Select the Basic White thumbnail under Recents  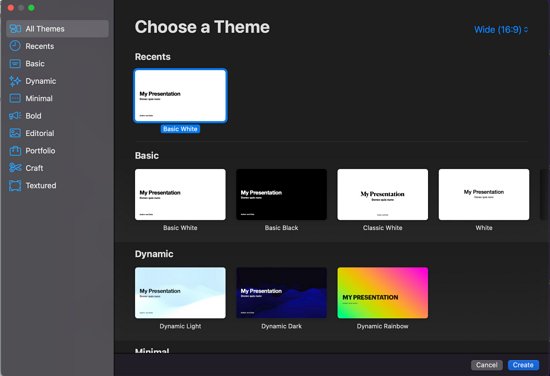pyautogui.click(x=180, y=95)
